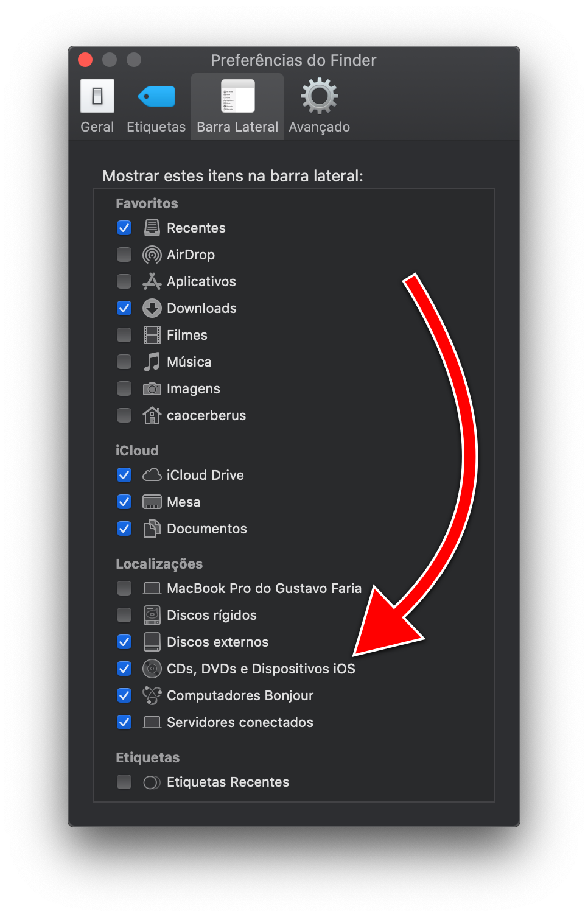588x917 pixels.
Task: Enable the Etiquetas Recentes checkbox
Action: pos(124,782)
